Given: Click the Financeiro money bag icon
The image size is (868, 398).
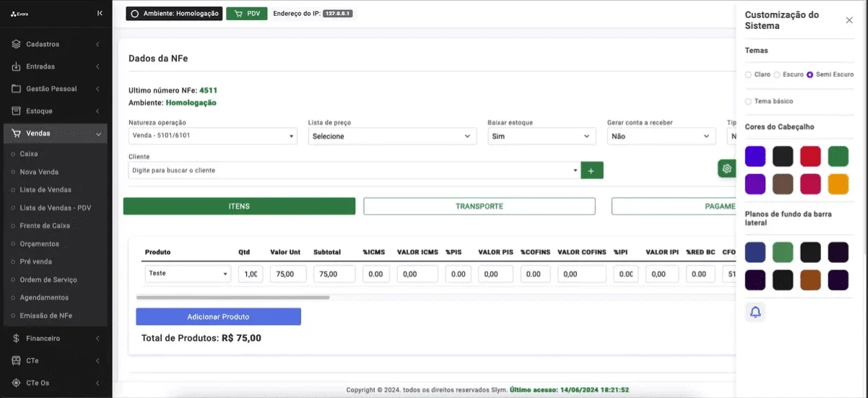Looking at the screenshot, I should pyautogui.click(x=17, y=338).
